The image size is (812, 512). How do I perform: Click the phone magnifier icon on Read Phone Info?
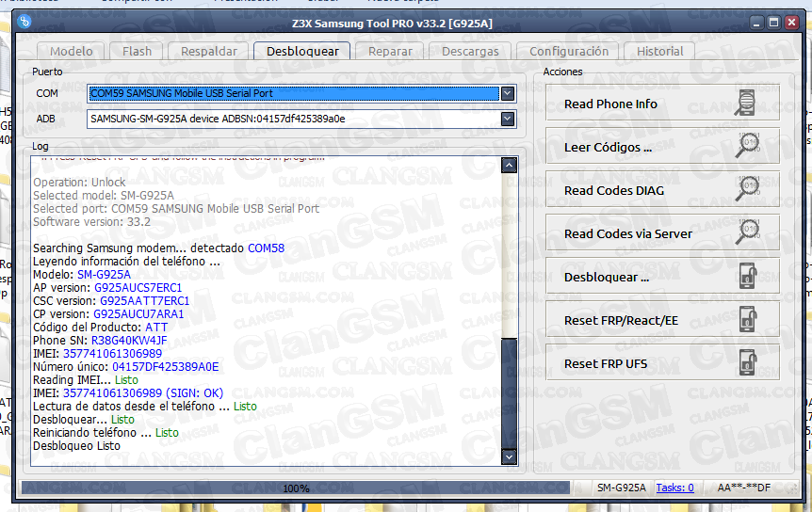(746, 104)
